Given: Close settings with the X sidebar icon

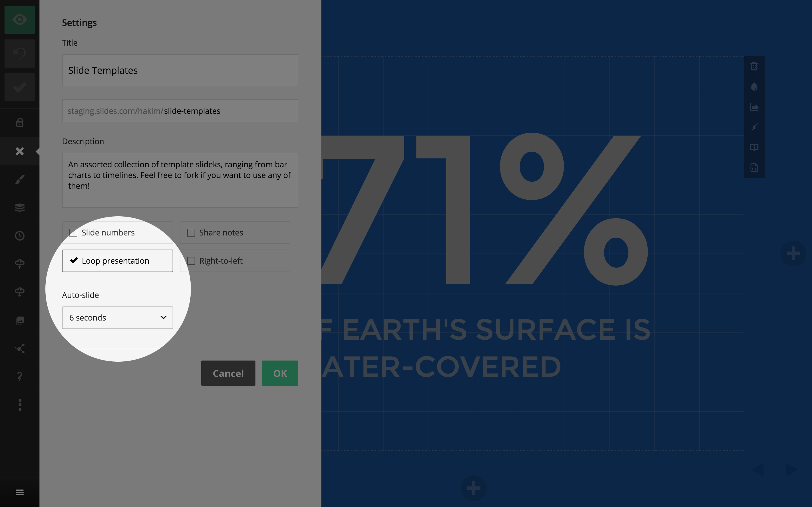Looking at the screenshot, I should [19, 151].
